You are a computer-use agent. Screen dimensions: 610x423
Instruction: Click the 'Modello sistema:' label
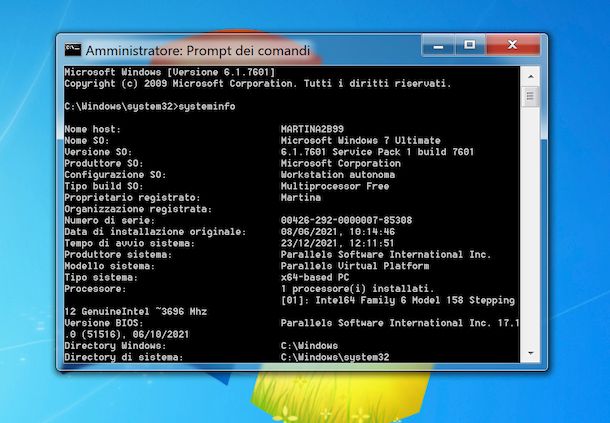(110, 266)
